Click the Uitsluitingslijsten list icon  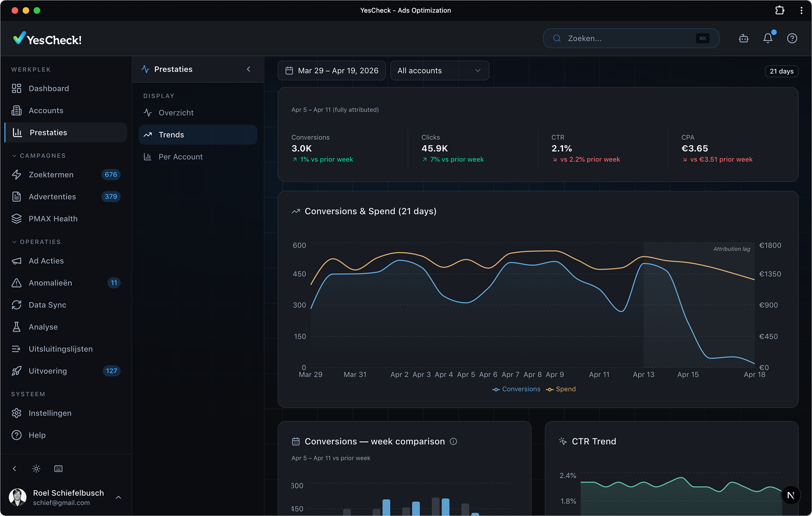[x=16, y=349]
